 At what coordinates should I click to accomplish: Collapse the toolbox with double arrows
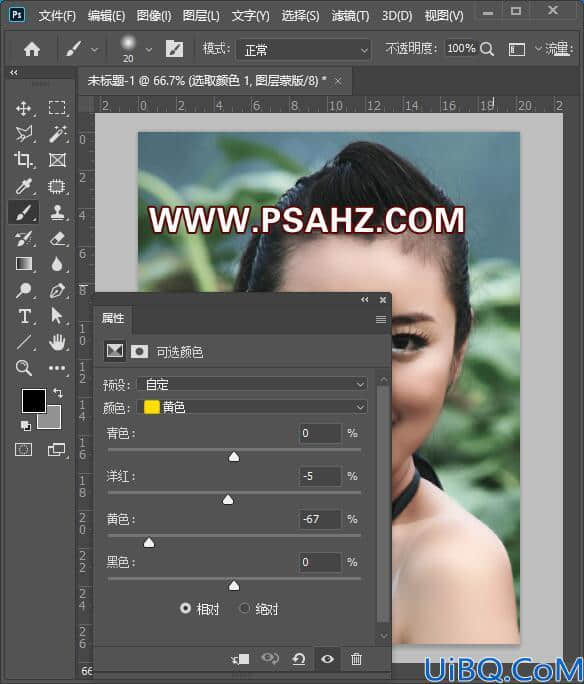tap(14, 72)
